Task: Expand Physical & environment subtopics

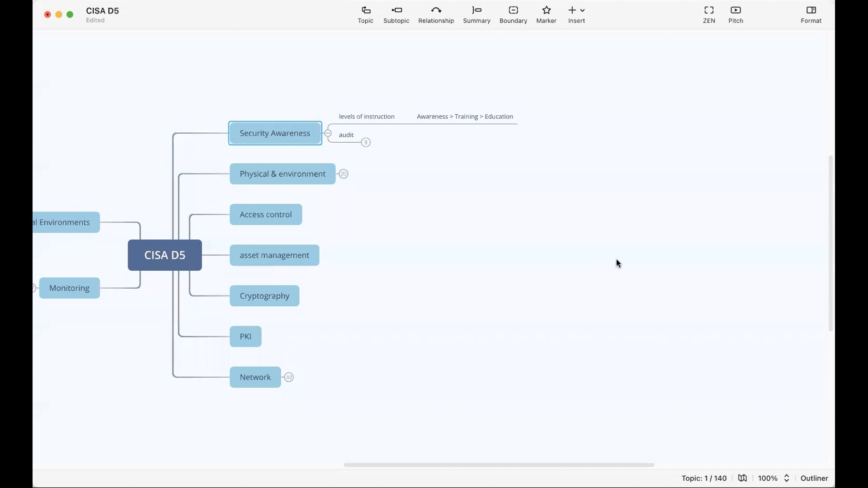Action: coord(344,174)
